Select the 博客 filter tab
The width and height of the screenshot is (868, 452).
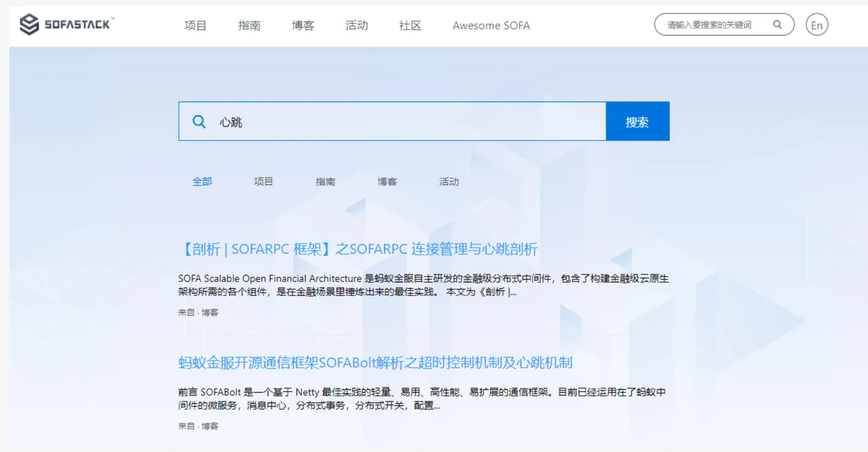pyautogui.click(x=387, y=182)
